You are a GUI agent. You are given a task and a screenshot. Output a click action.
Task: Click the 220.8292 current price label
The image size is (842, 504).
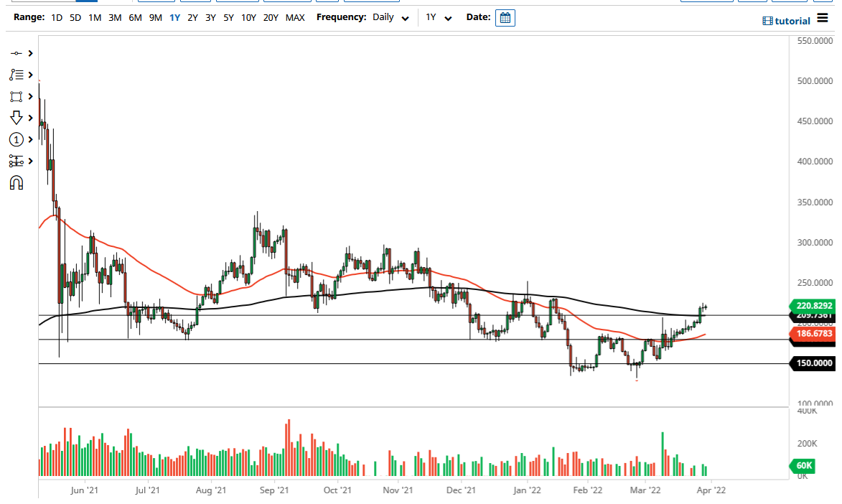pos(813,306)
